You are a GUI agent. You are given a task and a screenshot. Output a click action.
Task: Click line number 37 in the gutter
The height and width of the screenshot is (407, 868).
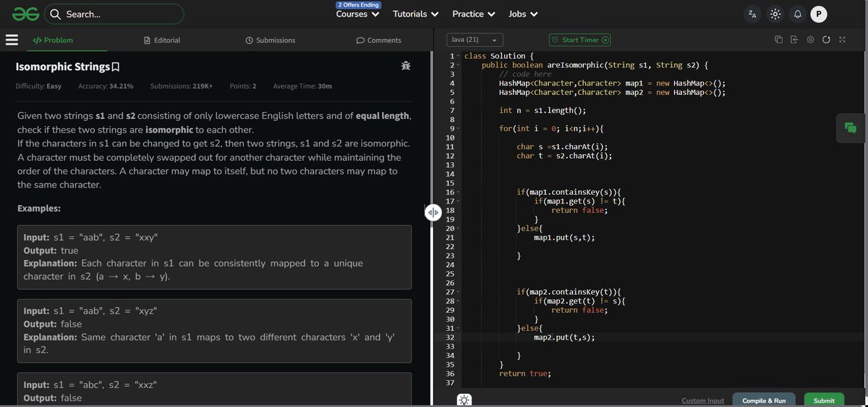click(x=450, y=382)
